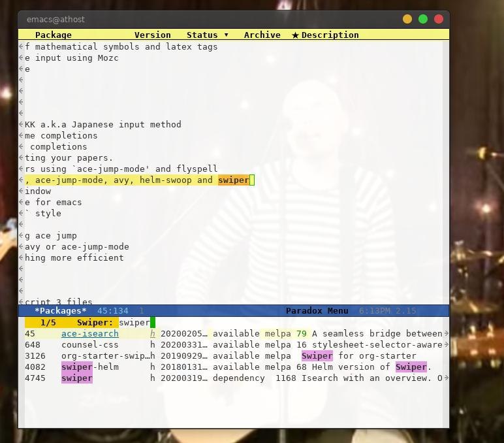Click version 20200205… on ace-isearch row
Viewport: 504px width, 443px height.
point(184,334)
